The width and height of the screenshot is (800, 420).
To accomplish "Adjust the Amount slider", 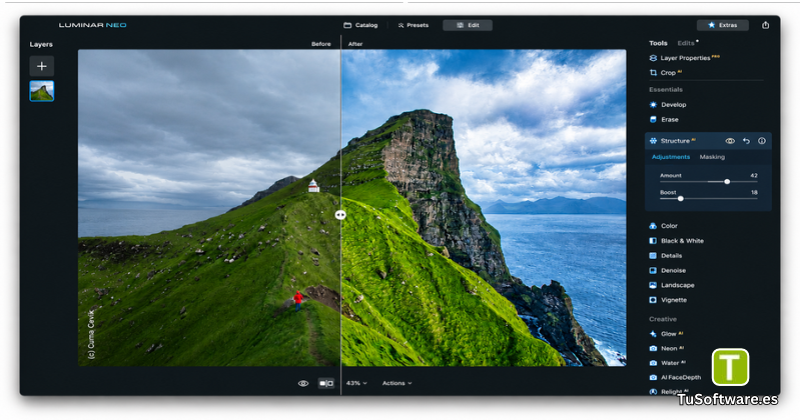I will (x=727, y=182).
